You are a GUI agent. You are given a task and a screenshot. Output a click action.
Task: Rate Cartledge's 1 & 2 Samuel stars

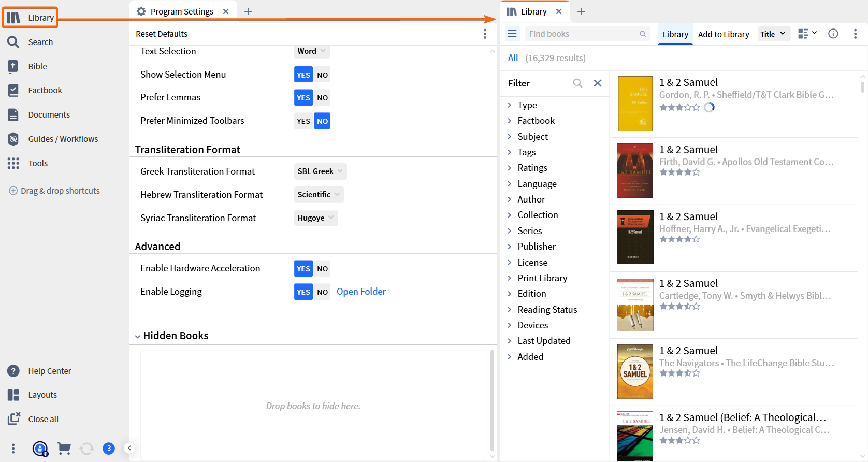(x=679, y=306)
